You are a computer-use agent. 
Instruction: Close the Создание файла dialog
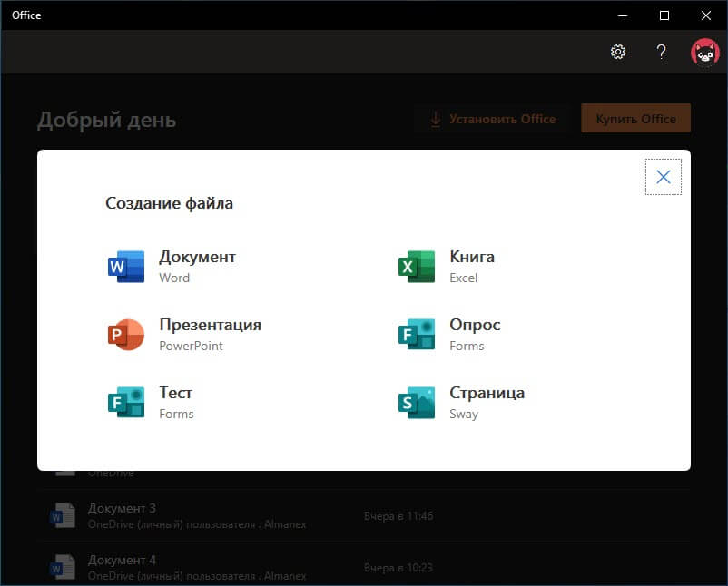663,177
